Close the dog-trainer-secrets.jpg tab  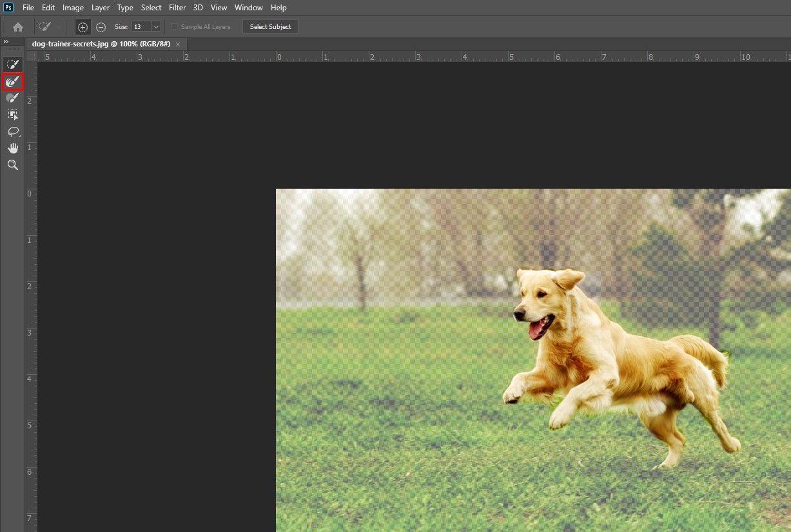point(178,44)
